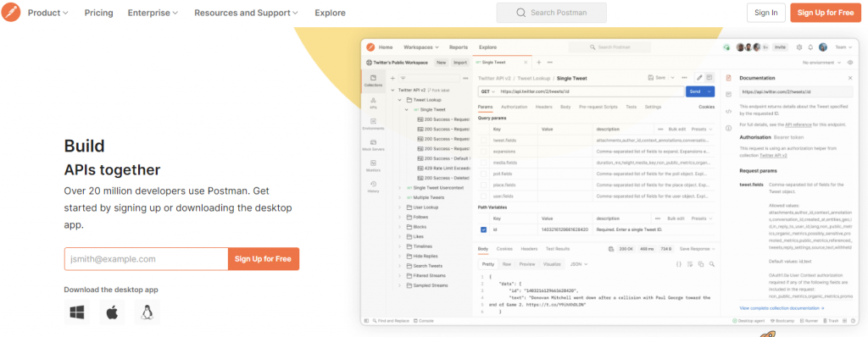Click header Sign Up for Free button

point(826,12)
